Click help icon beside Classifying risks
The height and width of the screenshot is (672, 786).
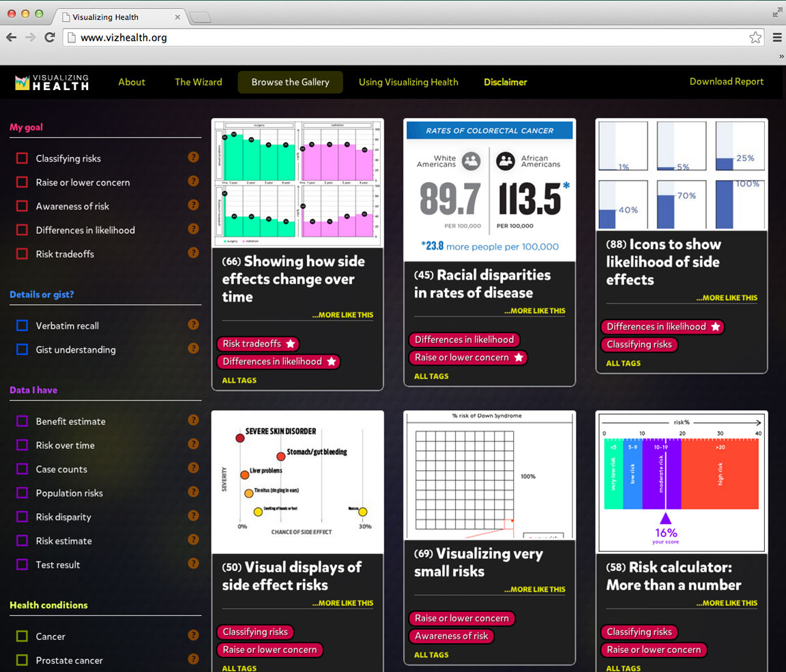coord(193,158)
